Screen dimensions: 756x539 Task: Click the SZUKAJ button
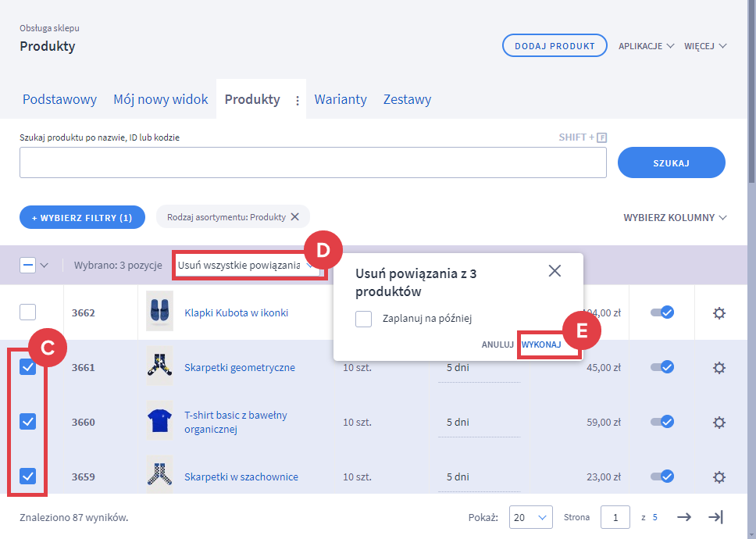click(x=671, y=163)
